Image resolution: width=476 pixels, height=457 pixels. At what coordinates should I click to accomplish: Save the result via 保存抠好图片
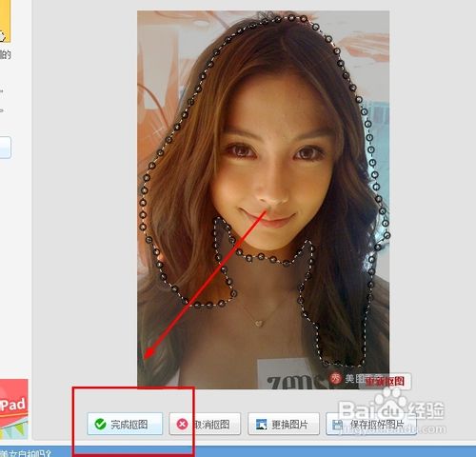click(x=371, y=424)
